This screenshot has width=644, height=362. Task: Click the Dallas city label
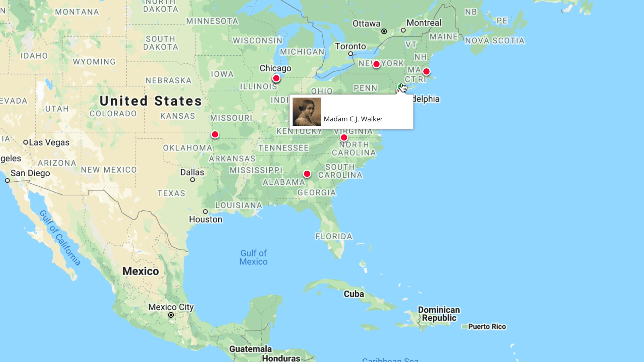(192, 172)
